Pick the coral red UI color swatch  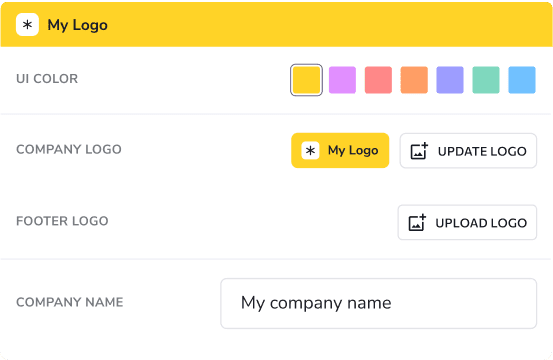coord(378,80)
